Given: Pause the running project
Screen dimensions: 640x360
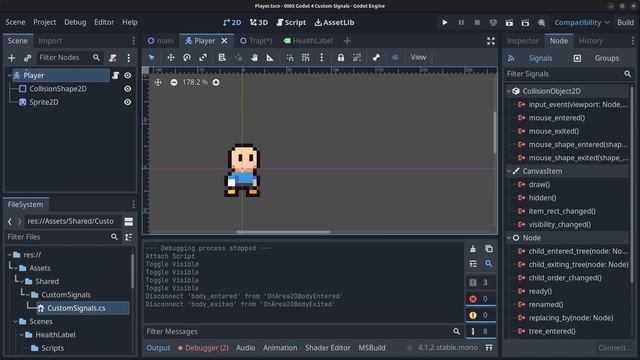Looking at the screenshot, I should (x=461, y=22).
